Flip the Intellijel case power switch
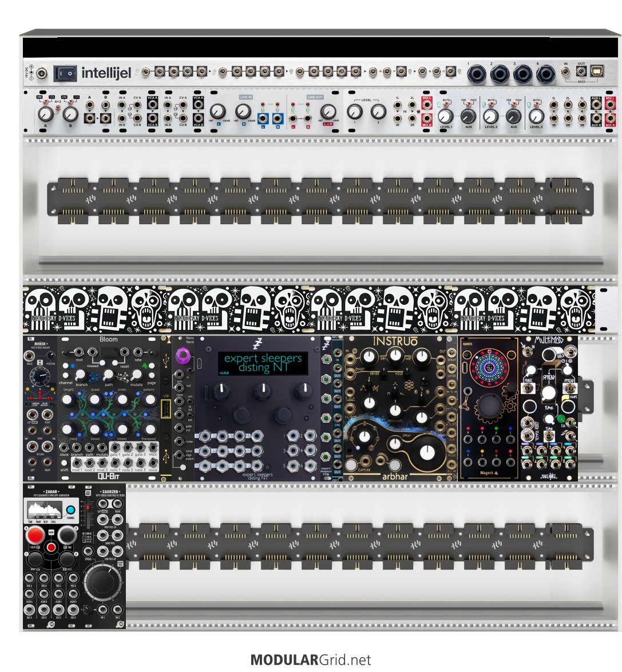The height and width of the screenshot is (672, 622). point(65,74)
